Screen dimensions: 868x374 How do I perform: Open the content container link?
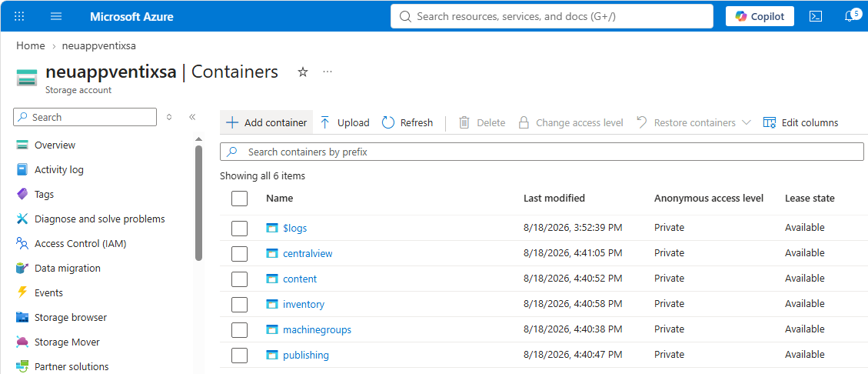[x=300, y=279]
